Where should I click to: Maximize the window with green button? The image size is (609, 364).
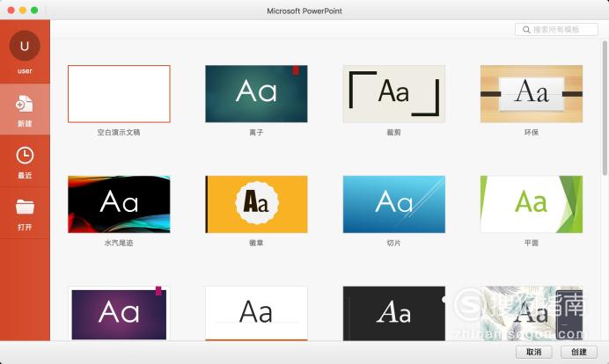(x=34, y=11)
